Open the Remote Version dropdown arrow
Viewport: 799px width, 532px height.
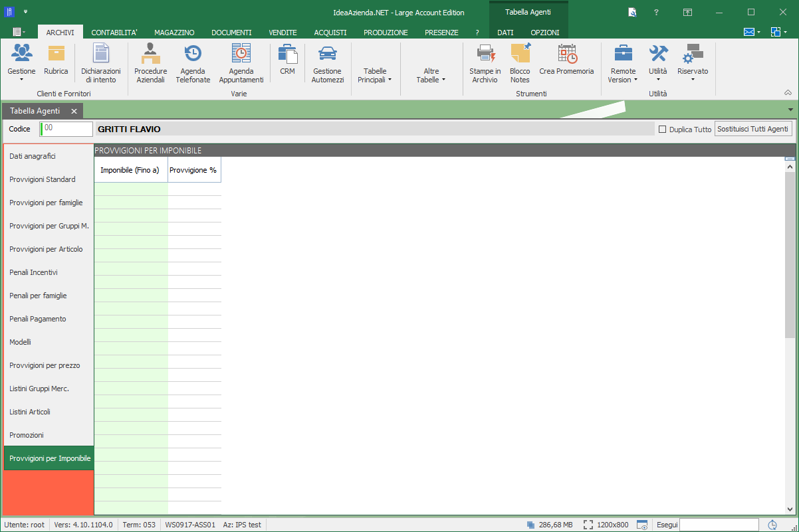(x=635, y=80)
